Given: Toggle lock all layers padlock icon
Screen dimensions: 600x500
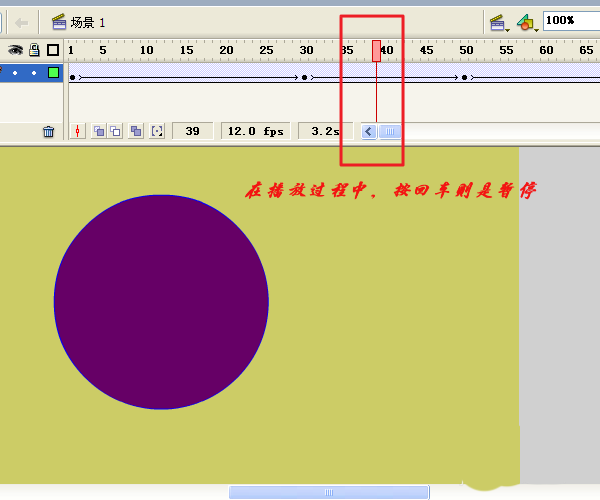Looking at the screenshot, I should (34, 50).
